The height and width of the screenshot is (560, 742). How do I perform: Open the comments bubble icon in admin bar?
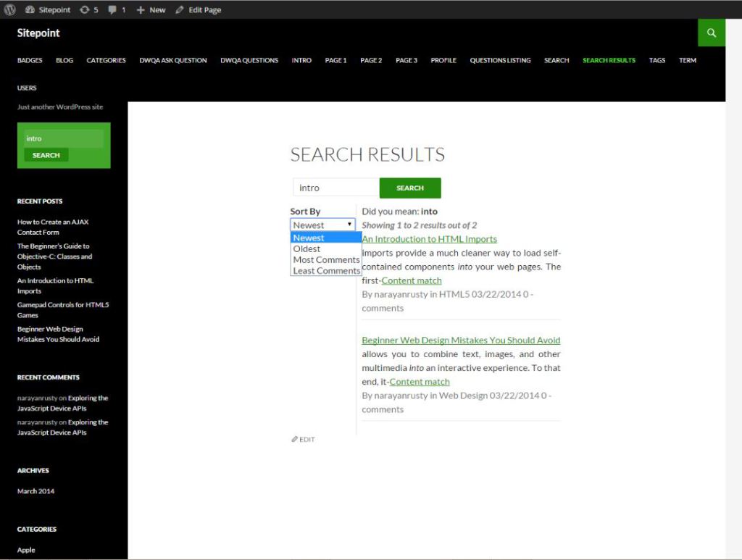pos(112,10)
